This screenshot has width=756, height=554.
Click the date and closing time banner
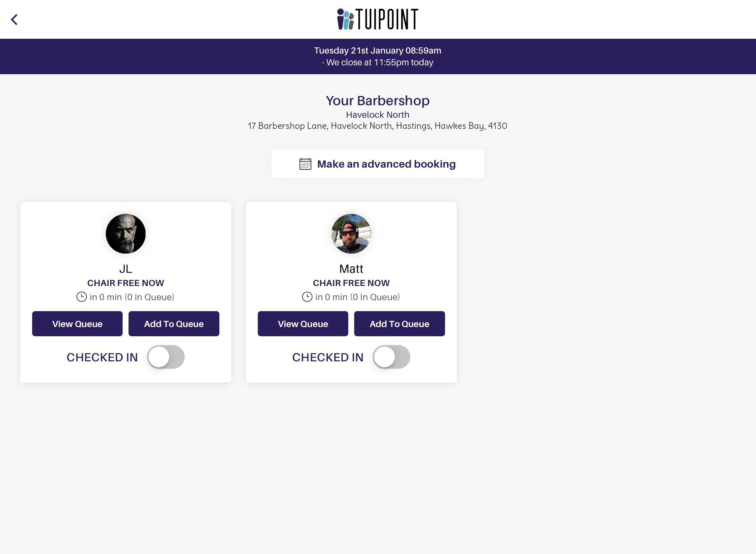(x=378, y=56)
